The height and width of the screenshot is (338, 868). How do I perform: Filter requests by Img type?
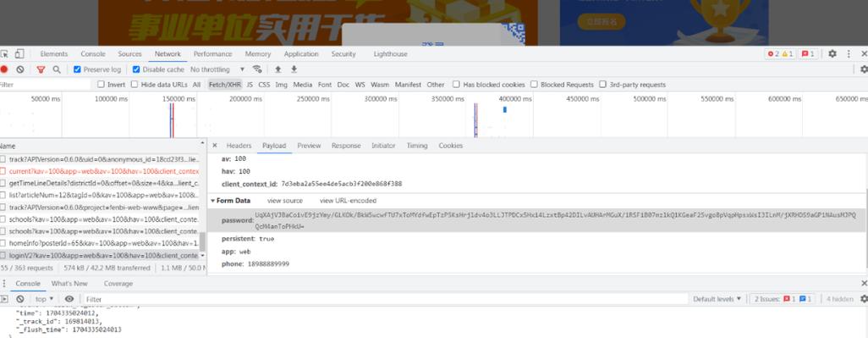pyautogui.click(x=281, y=84)
